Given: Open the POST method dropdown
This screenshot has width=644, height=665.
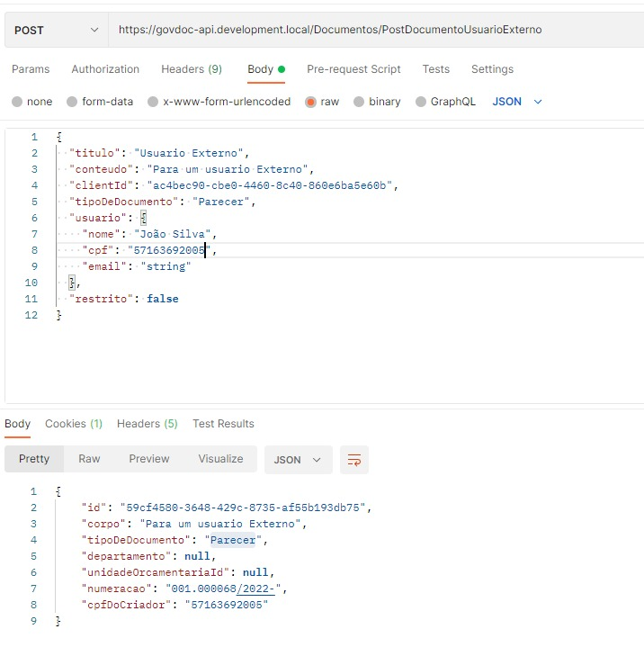Looking at the screenshot, I should point(57,30).
